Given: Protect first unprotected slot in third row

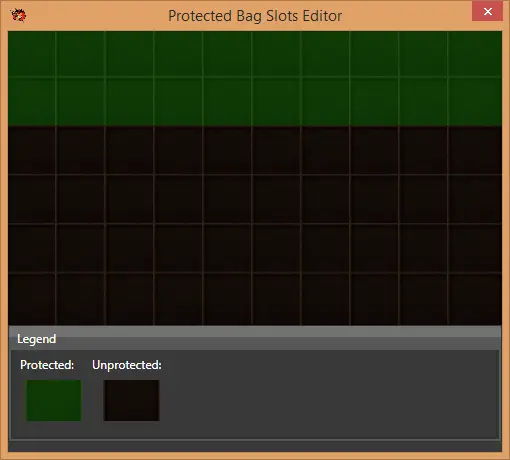Looking at the screenshot, I should pyautogui.click(x=32, y=150).
